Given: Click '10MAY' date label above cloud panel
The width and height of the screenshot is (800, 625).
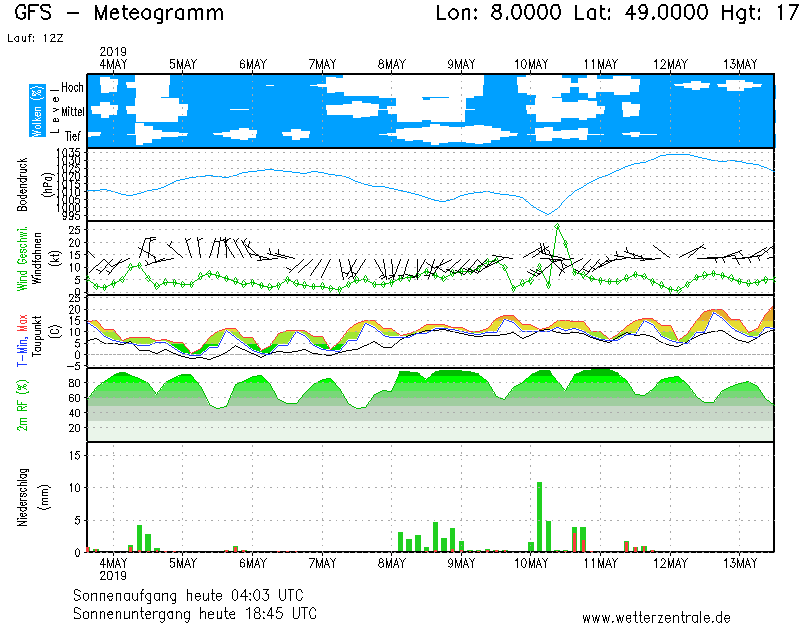Looking at the screenshot, I should 531,64.
